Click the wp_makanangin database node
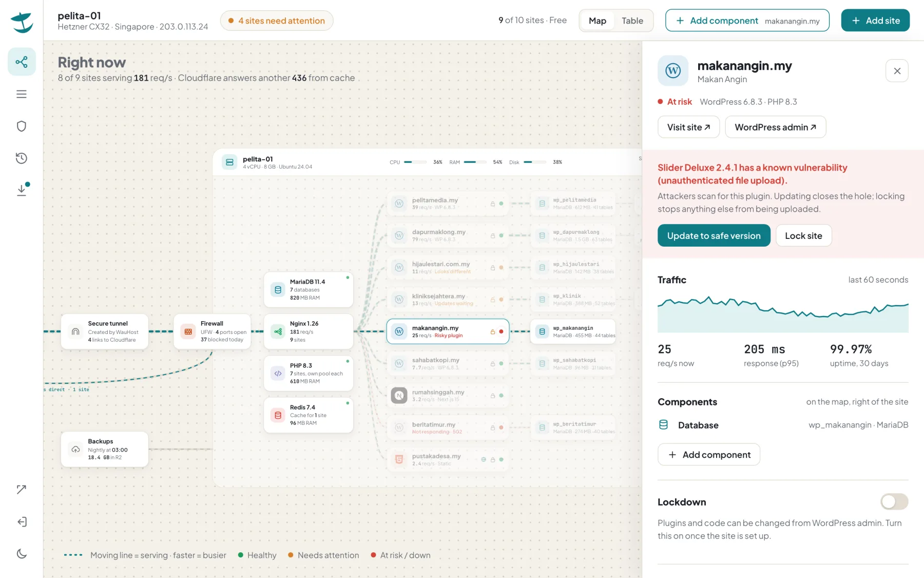Screen dimensions: 924x578 tap(573, 331)
